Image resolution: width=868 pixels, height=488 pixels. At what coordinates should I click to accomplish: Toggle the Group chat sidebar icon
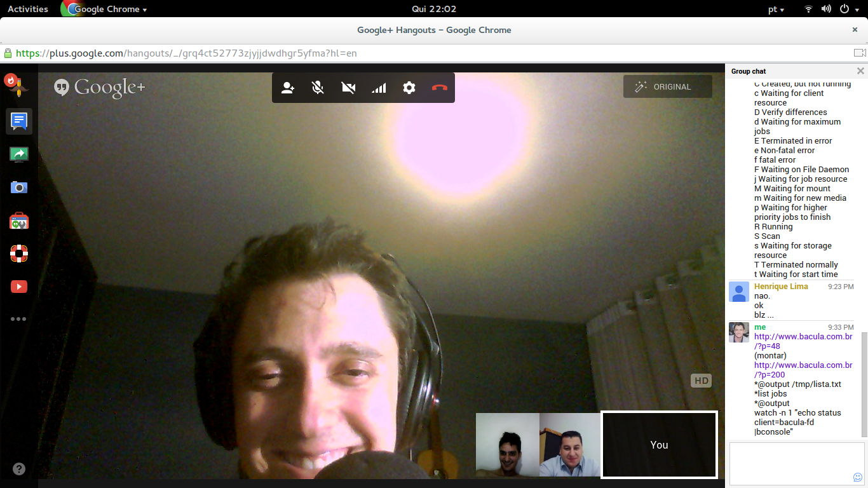click(19, 121)
